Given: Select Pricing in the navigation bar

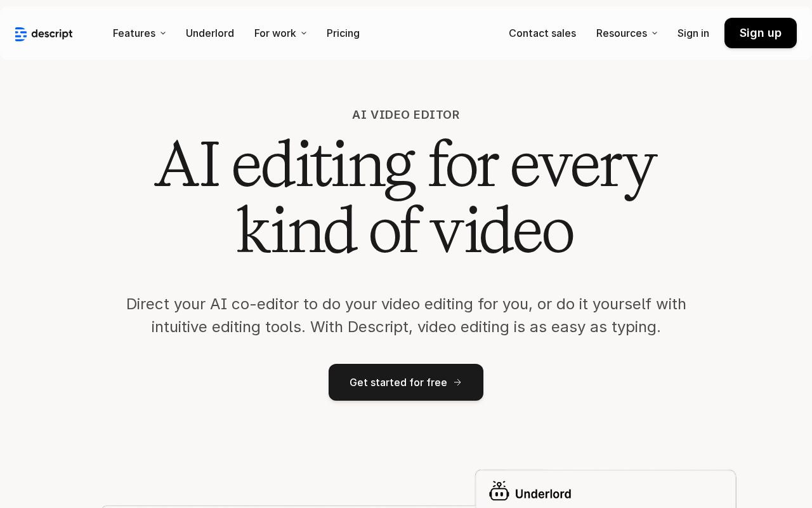Looking at the screenshot, I should click(x=343, y=33).
